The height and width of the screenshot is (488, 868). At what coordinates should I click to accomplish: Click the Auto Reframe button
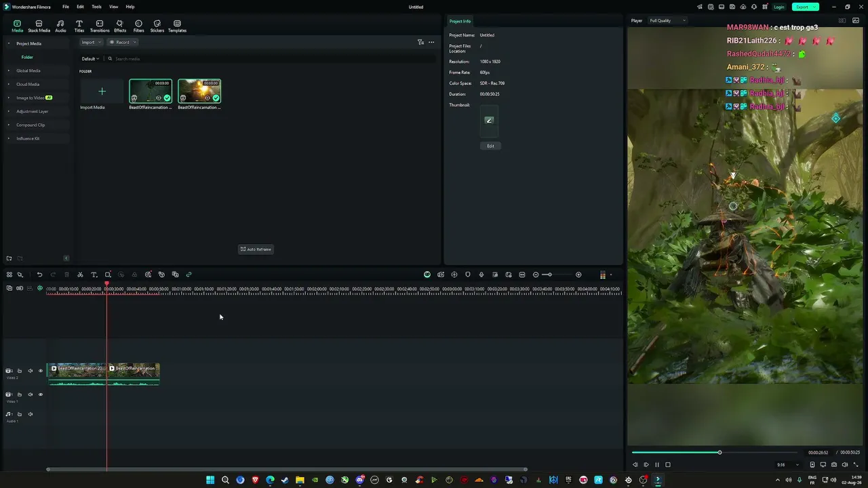pyautogui.click(x=256, y=249)
